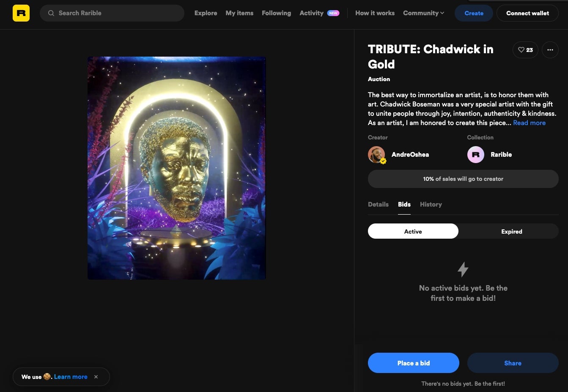Screen dimensions: 568x392
Task: Select the Active bids filter
Action: [413, 231]
